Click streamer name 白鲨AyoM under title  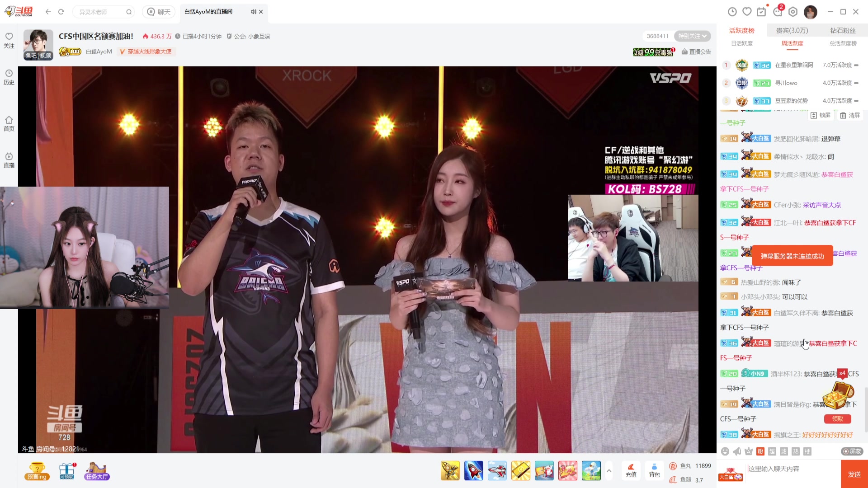coord(99,52)
